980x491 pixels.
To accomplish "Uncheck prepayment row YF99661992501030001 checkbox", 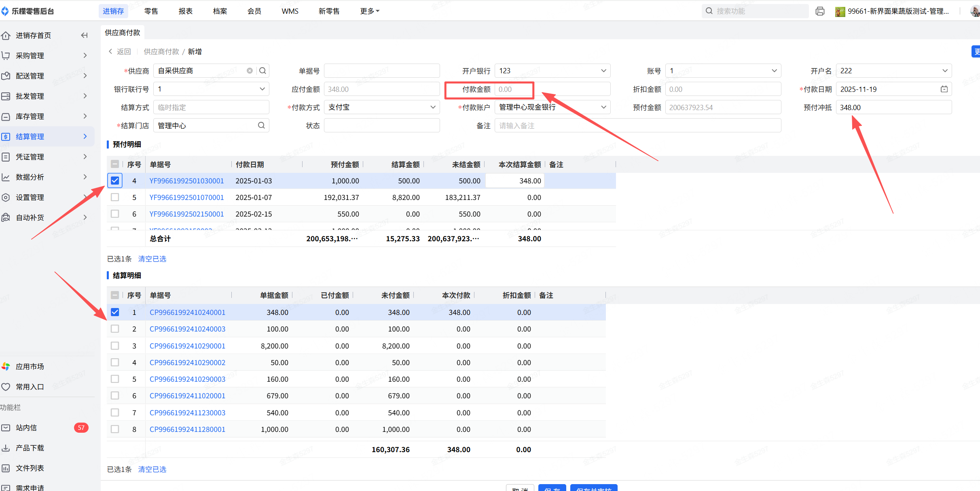I will coord(115,181).
